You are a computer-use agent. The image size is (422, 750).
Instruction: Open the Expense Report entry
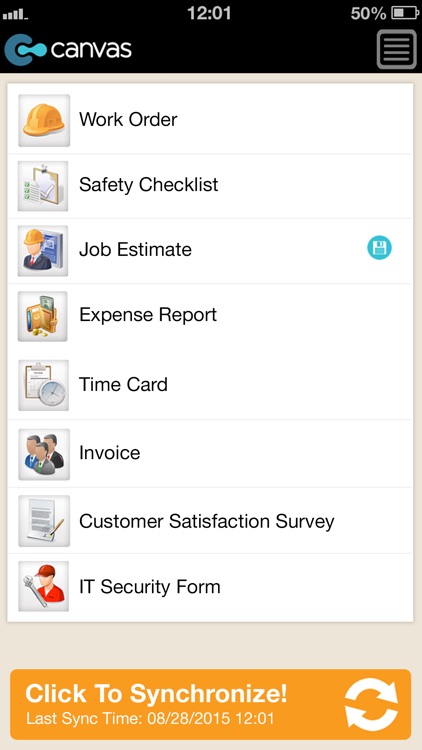coord(211,316)
